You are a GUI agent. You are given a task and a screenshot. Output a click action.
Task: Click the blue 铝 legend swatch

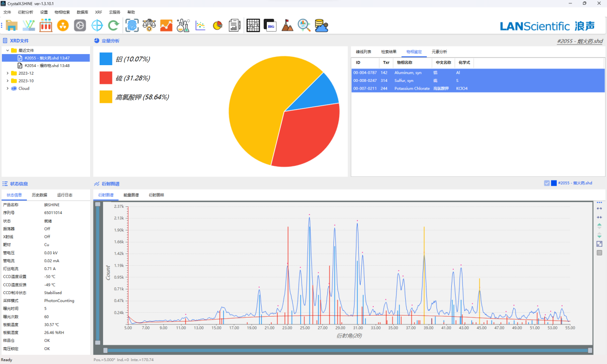[x=106, y=59]
